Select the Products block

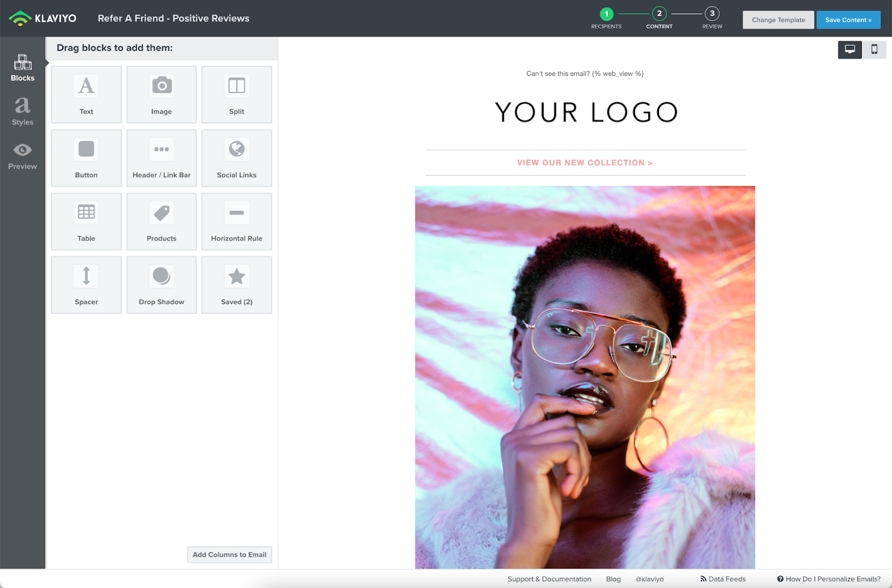pos(162,222)
